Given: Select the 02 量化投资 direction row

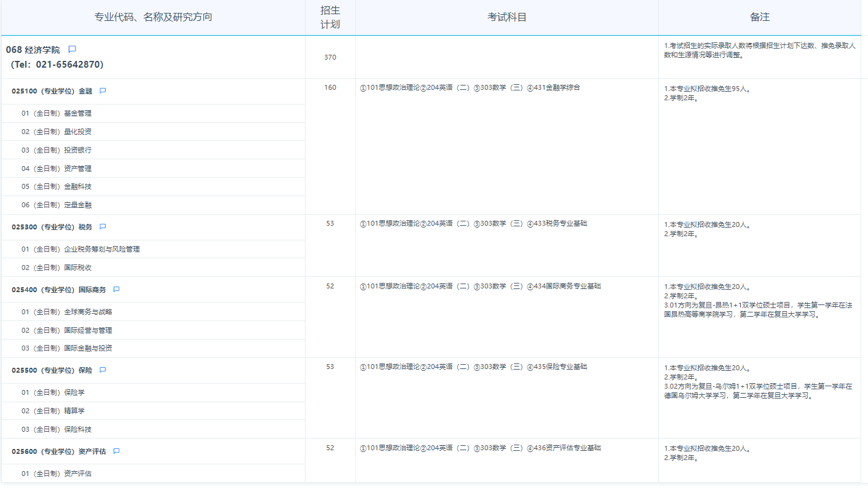Looking at the screenshot, I should 57,132.
